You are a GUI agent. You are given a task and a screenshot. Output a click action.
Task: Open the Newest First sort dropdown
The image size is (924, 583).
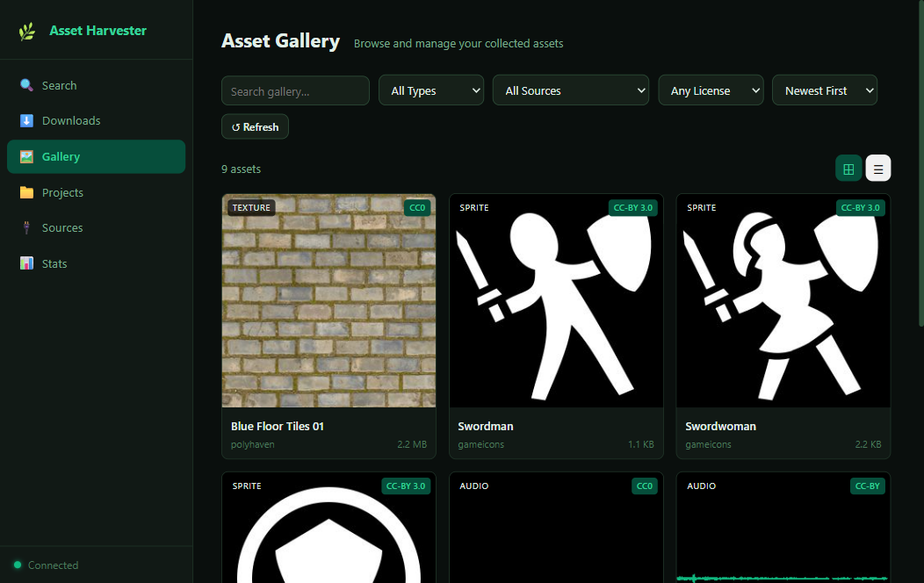click(825, 90)
